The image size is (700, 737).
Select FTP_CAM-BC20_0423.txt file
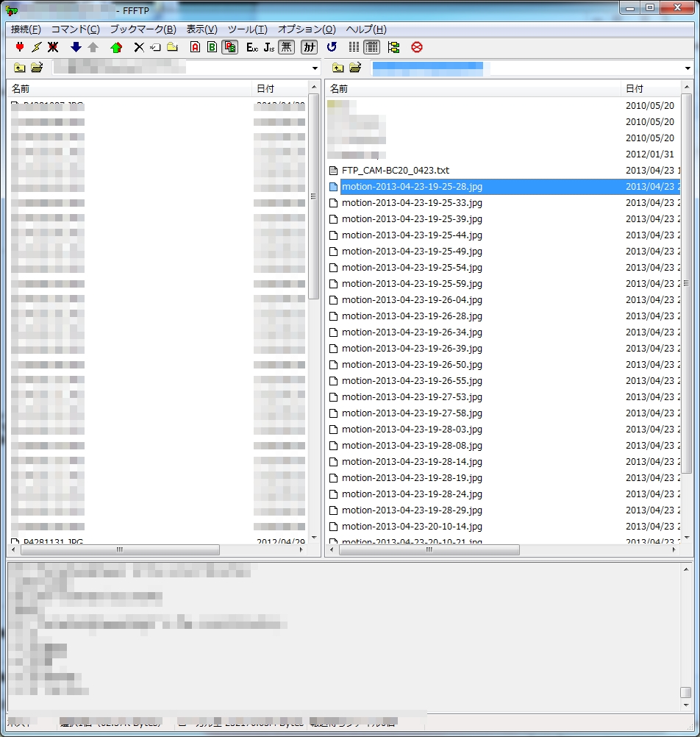[x=395, y=170]
